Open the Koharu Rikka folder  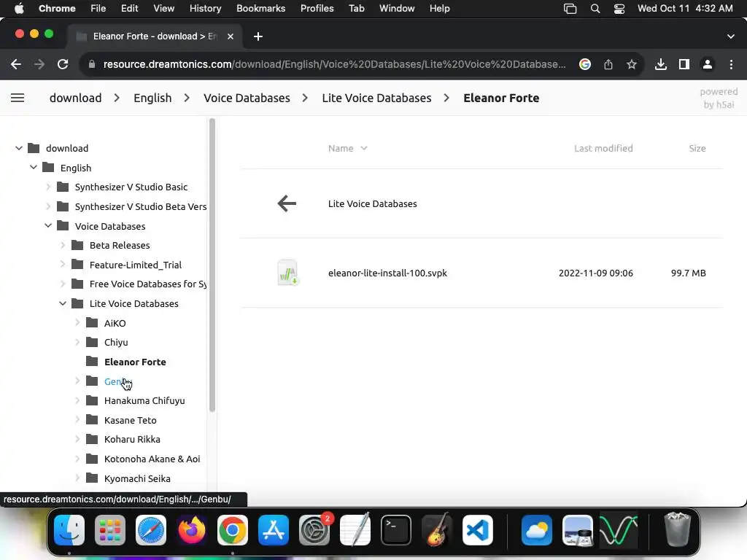point(132,440)
